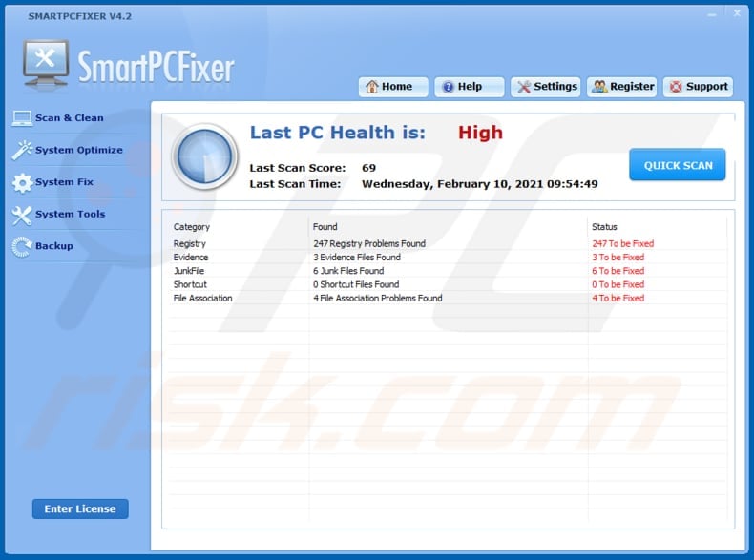Select the Shortcut category row
This screenshot has width=754, height=560.
449,284
